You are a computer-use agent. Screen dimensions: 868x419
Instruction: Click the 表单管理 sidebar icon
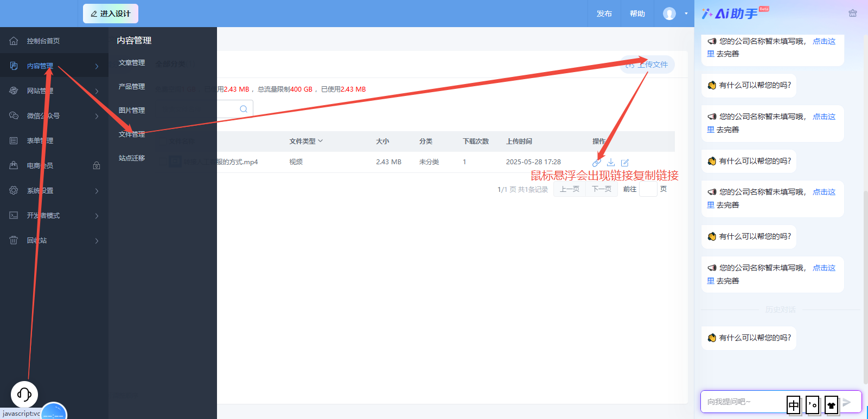(14, 140)
